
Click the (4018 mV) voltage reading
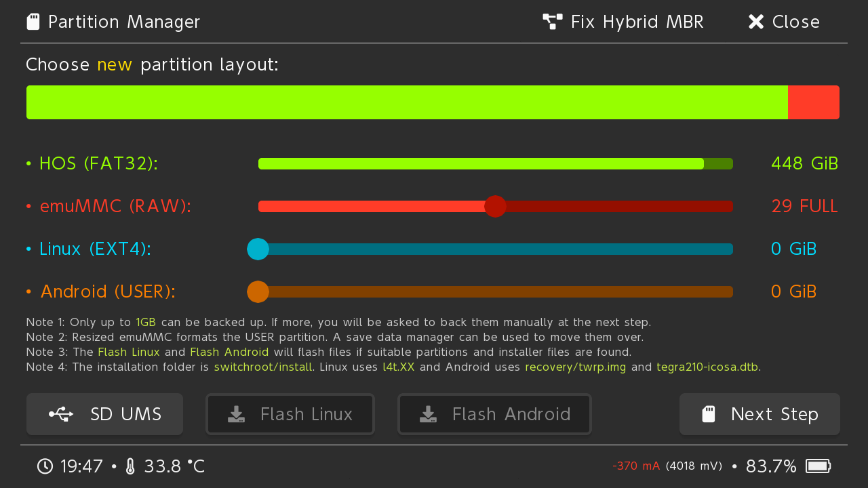pos(694,466)
